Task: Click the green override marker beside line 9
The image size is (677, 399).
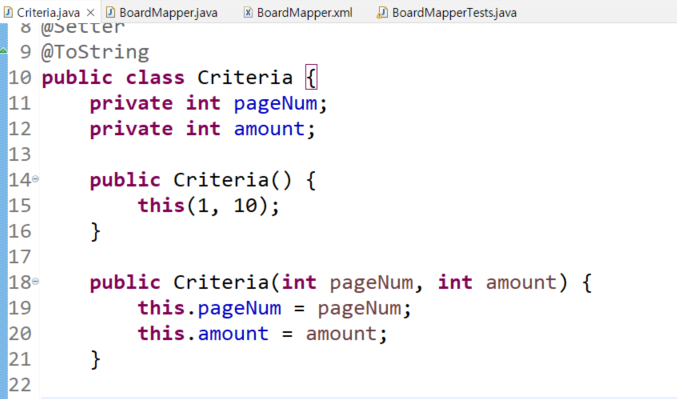Action: [3, 51]
